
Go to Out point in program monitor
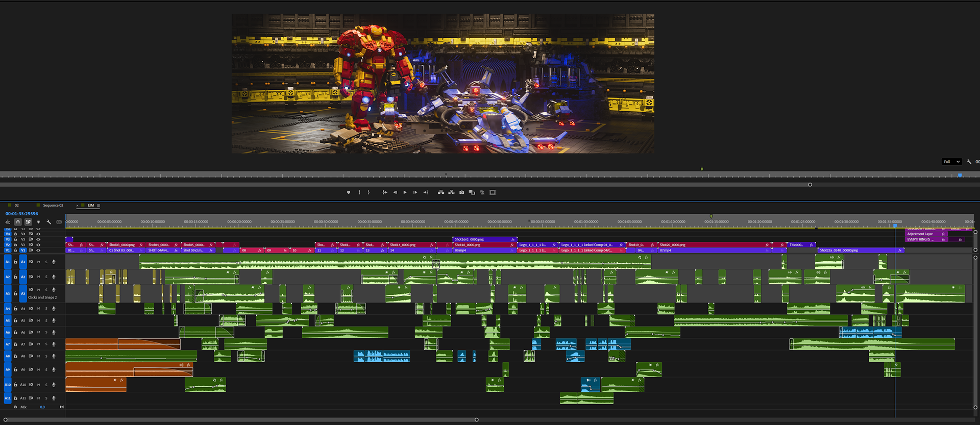click(426, 192)
